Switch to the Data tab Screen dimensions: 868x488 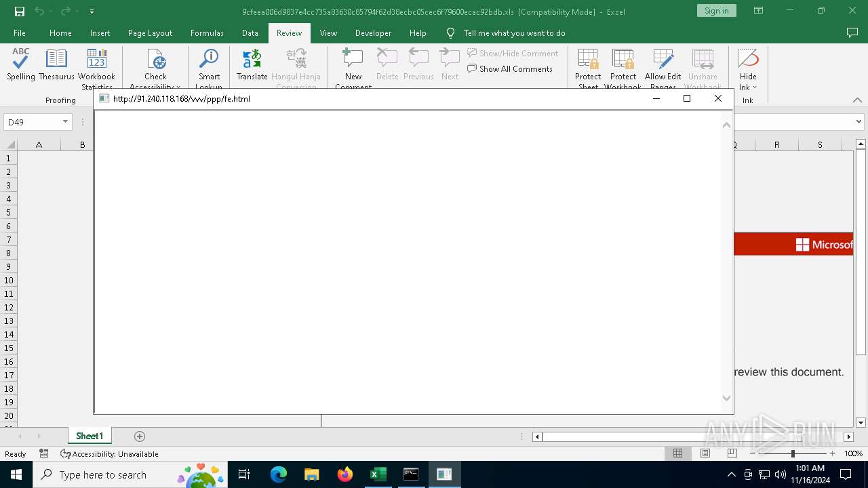250,33
